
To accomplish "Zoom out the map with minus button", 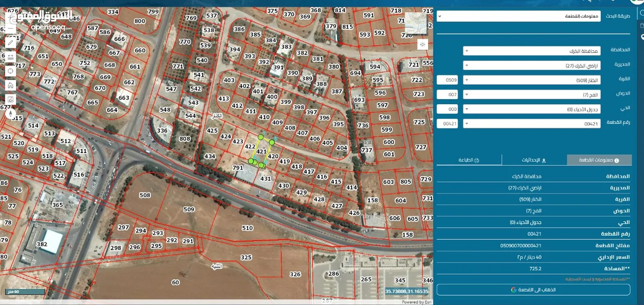I will 11,29.
